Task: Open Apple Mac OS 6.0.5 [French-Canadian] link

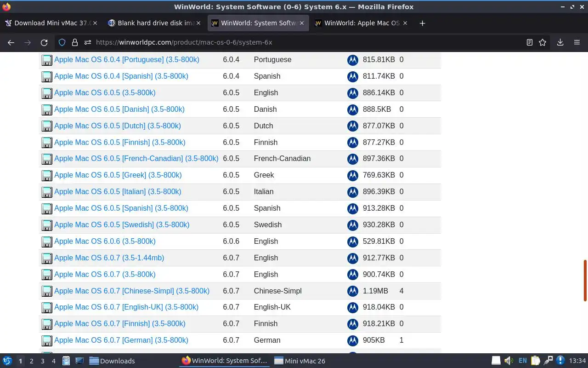Action: [136, 159]
